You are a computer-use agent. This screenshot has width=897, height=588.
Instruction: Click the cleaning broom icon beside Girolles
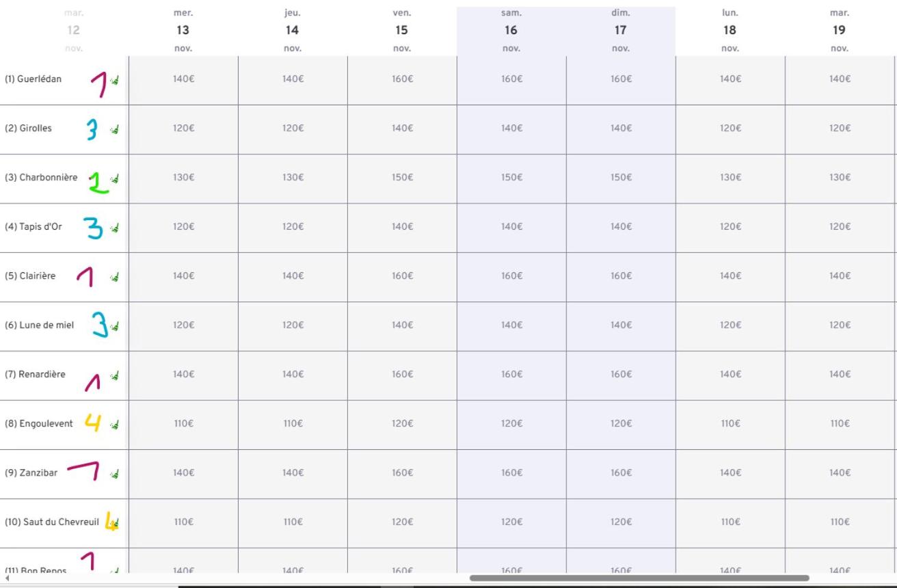115,129
